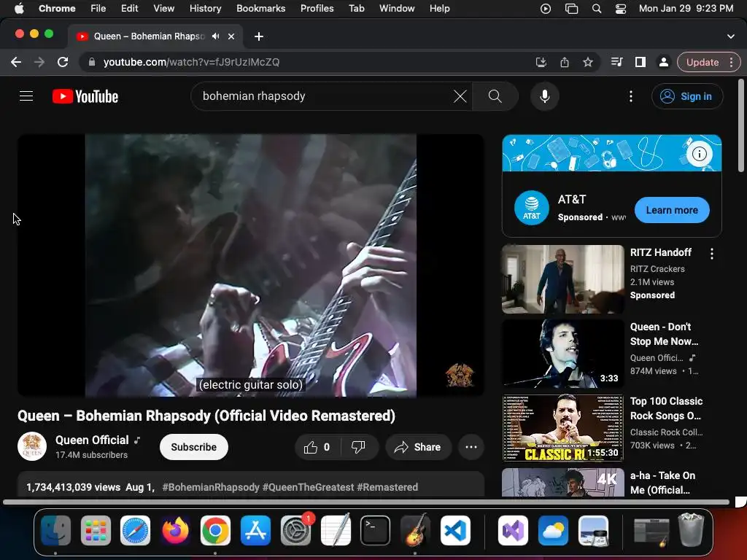Click the #BohemianRhapsody hashtag

[211, 487]
